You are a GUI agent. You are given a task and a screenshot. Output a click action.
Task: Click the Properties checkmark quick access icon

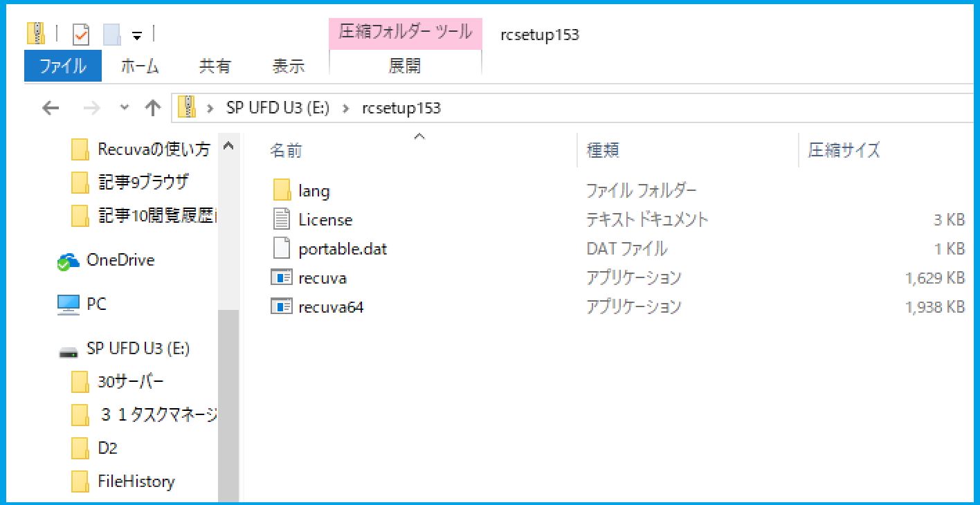coord(81,33)
